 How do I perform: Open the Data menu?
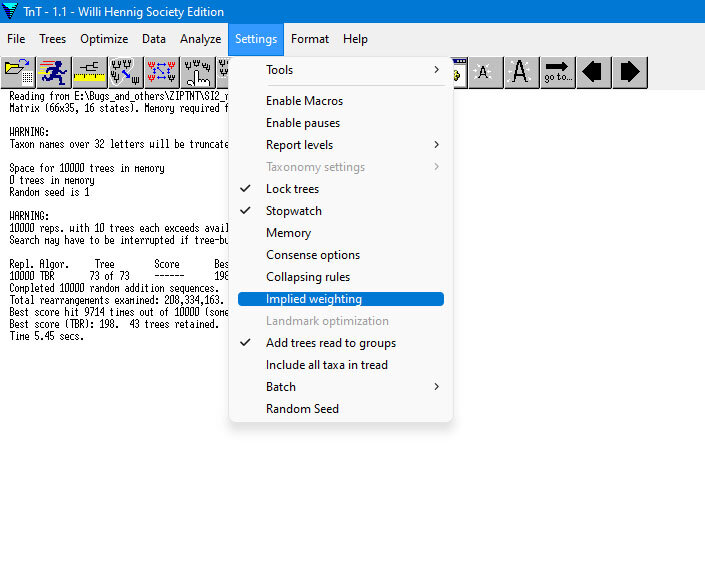click(154, 39)
